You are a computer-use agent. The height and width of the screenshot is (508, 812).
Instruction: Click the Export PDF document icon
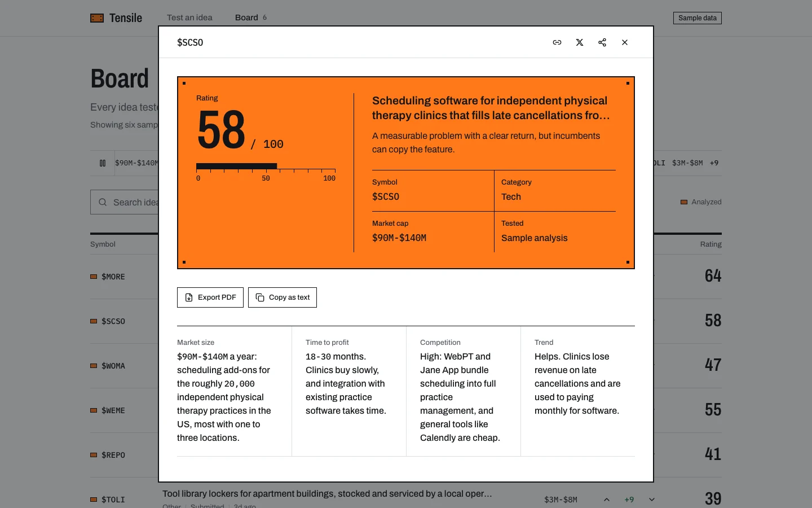(189, 297)
